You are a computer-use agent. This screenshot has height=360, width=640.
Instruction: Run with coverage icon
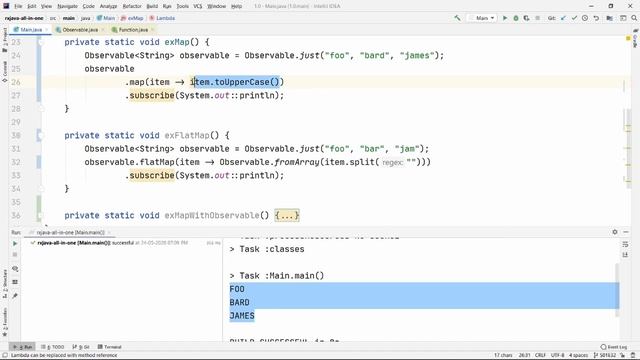tap(527, 18)
